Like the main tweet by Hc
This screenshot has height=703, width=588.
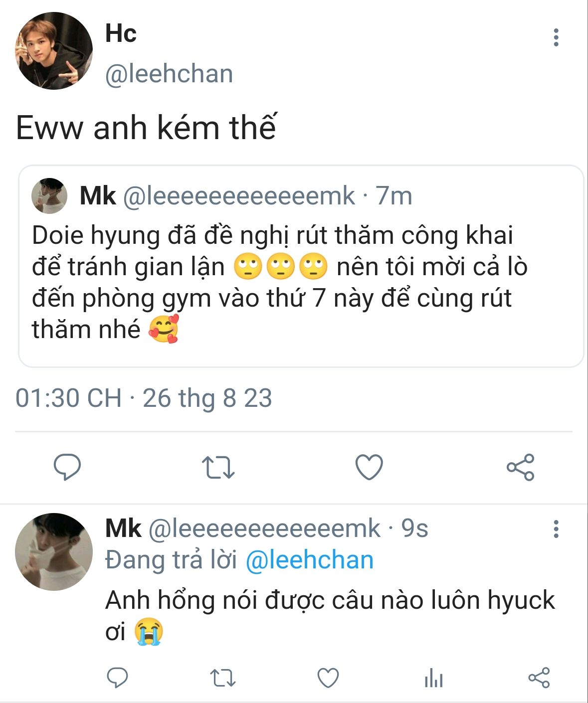pos(369,467)
